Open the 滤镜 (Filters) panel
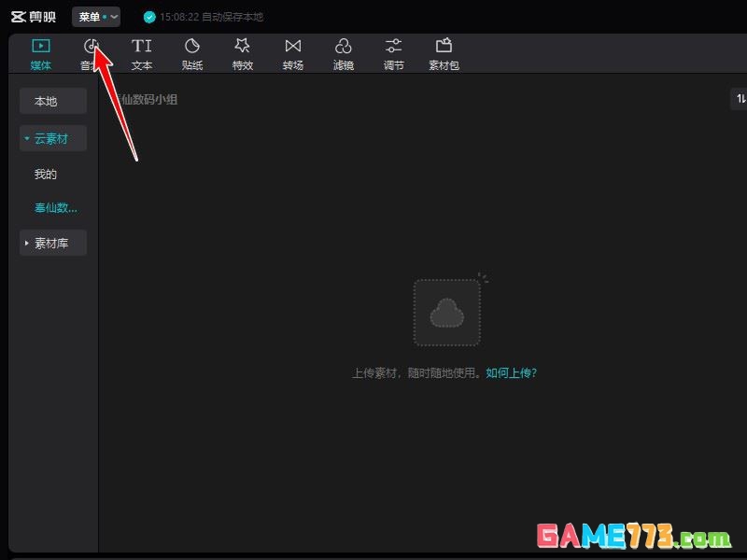 (344, 53)
